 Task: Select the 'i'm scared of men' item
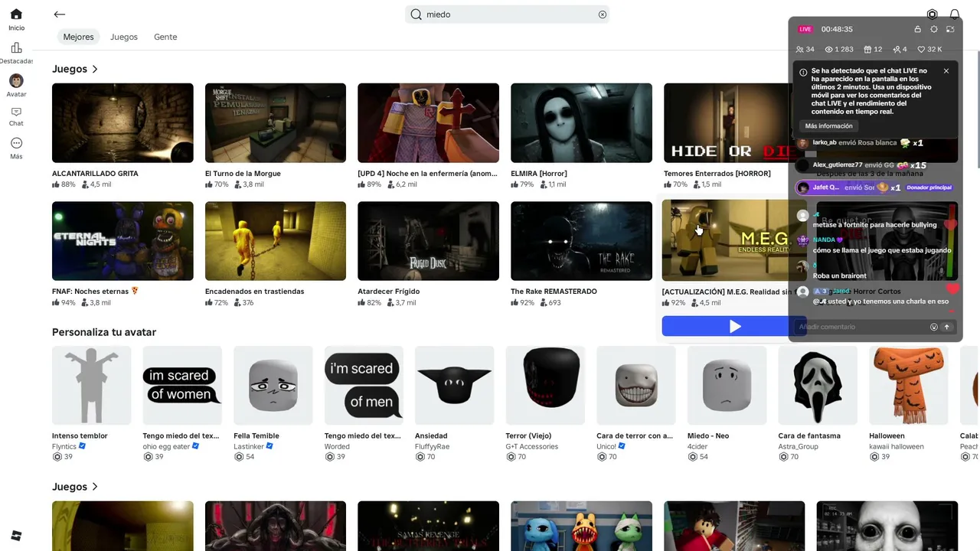click(x=364, y=386)
